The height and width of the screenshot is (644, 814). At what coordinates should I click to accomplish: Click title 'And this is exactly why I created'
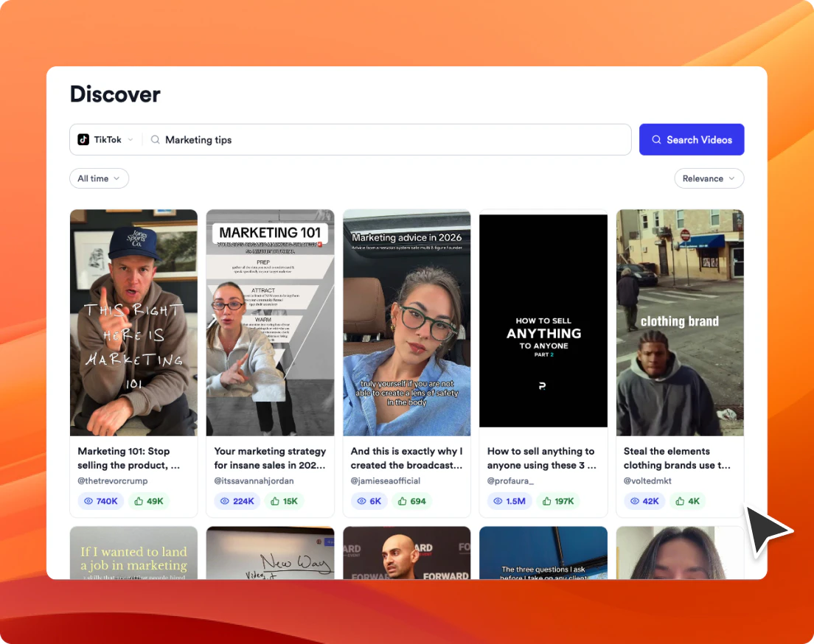(406, 458)
